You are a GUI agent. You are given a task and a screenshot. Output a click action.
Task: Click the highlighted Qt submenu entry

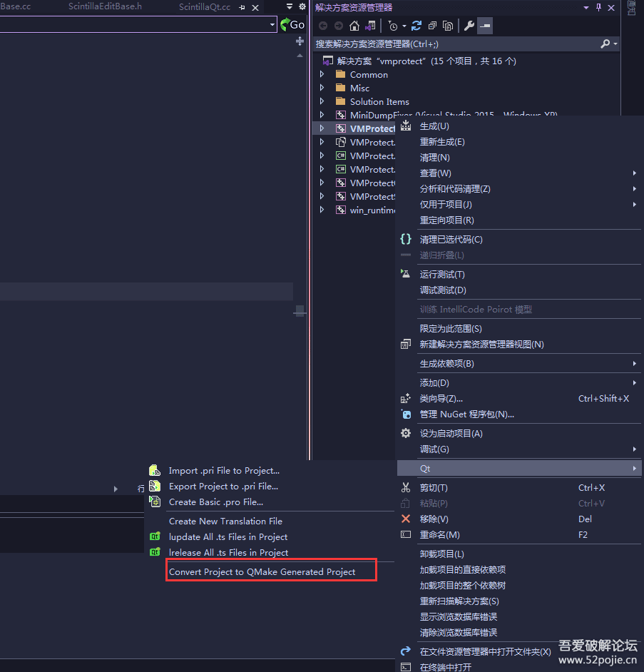(x=519, y=469)
